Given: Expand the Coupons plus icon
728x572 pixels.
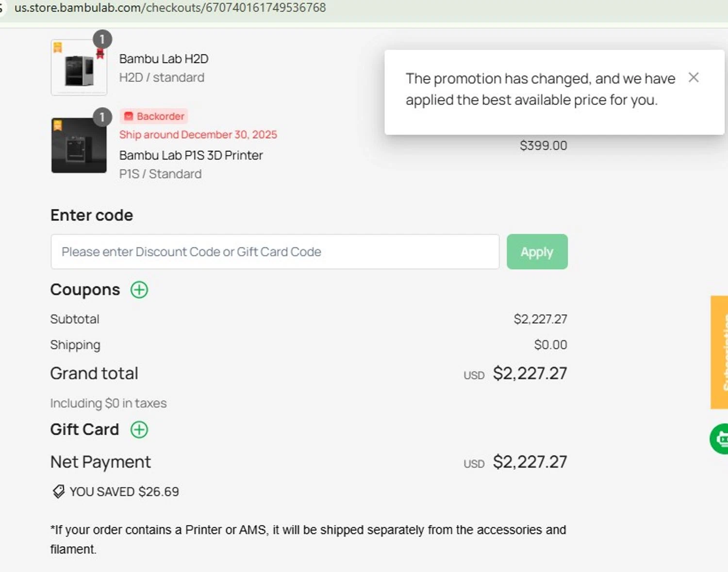Looking at the screenshot, I should pyautogui.click(x=139, y=290).
